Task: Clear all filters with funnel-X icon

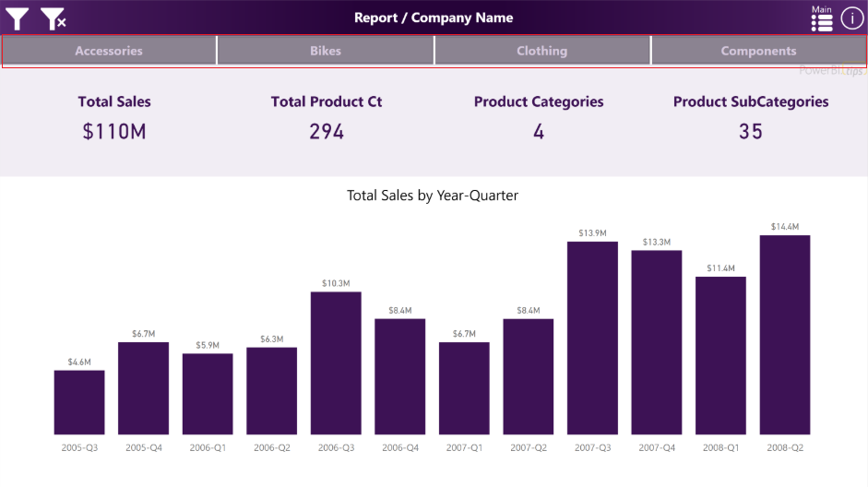Action: 54,18
